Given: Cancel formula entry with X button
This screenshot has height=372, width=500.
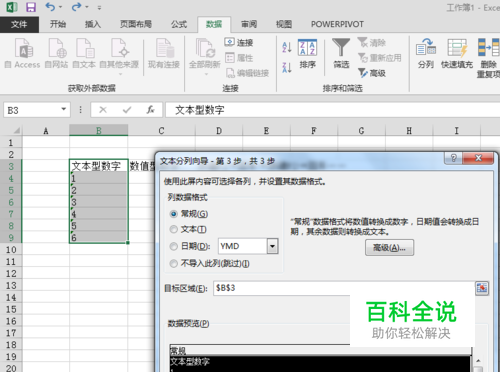Looking at the screenshot, I should point(103,110).
